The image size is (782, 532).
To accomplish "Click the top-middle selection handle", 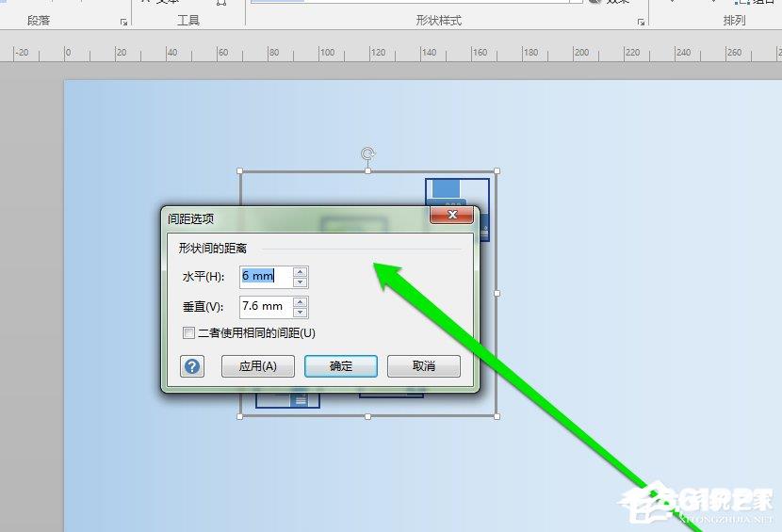I will click(368, 171).
